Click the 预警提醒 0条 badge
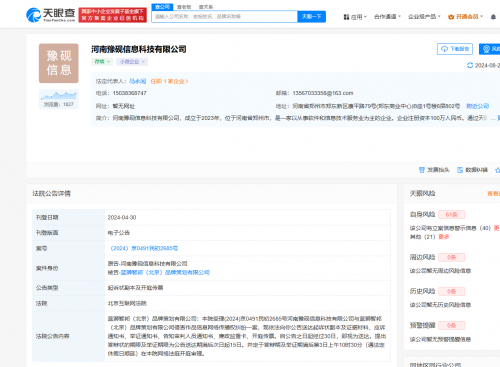 451,325
